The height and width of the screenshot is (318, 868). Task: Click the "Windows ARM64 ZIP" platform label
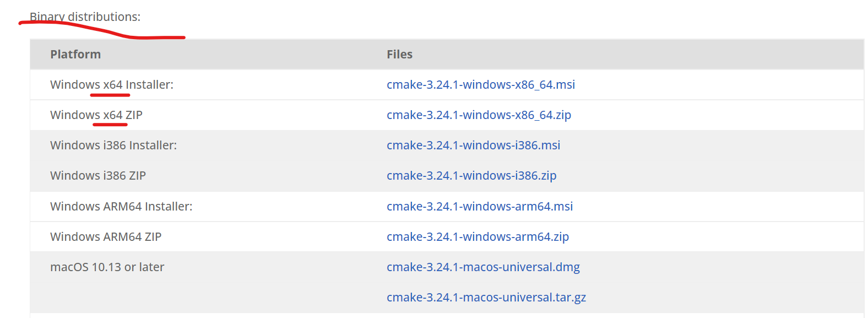(105, 237)
